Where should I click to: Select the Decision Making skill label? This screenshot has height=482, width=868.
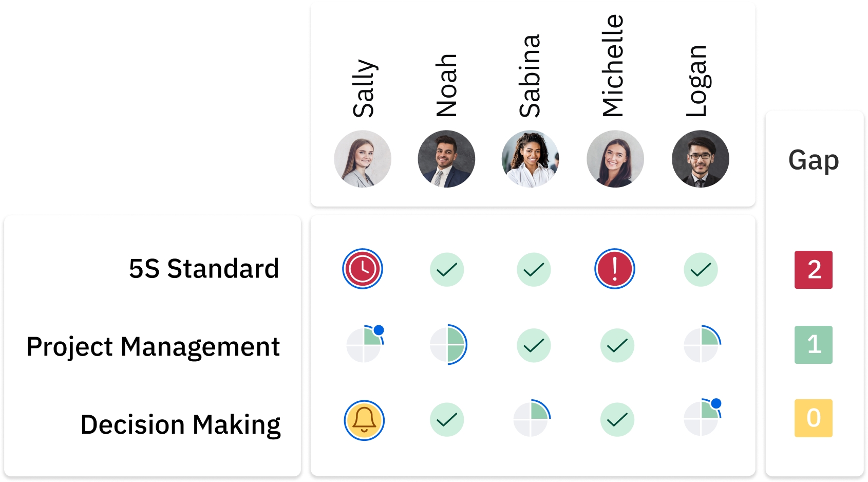point(181,424)
